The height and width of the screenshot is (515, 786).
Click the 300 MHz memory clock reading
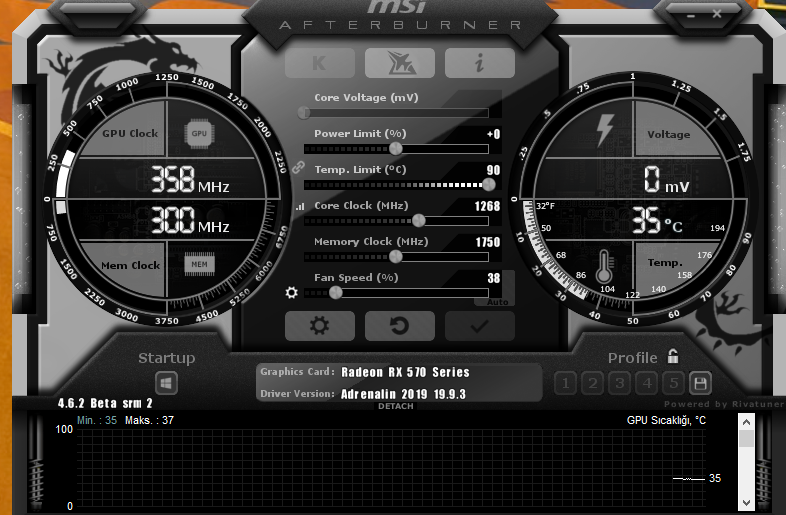coord(190,220)
